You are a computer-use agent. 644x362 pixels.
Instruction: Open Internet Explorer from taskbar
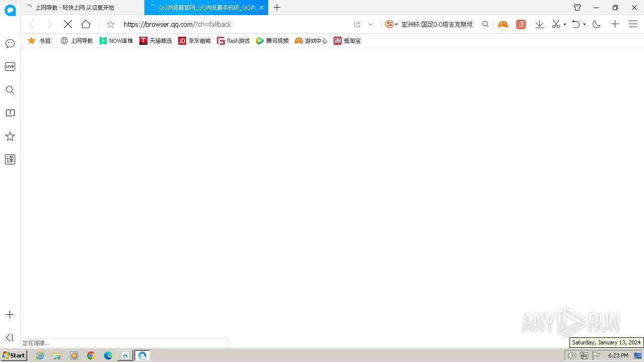point(40,355)
